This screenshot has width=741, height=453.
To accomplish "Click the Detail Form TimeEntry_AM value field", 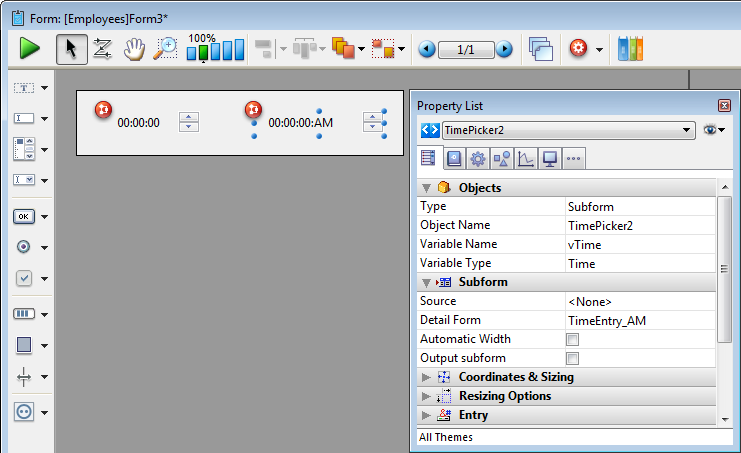I will coord(638,320).
